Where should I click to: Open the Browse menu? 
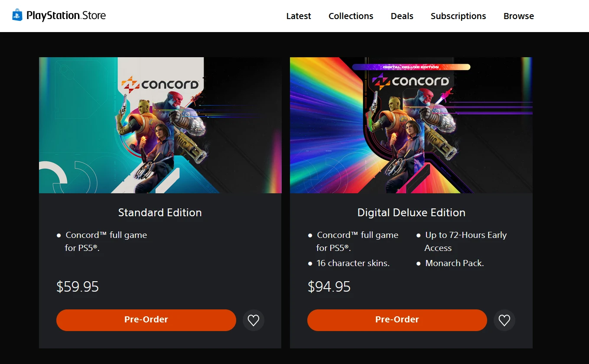click(x=518, y=16)
